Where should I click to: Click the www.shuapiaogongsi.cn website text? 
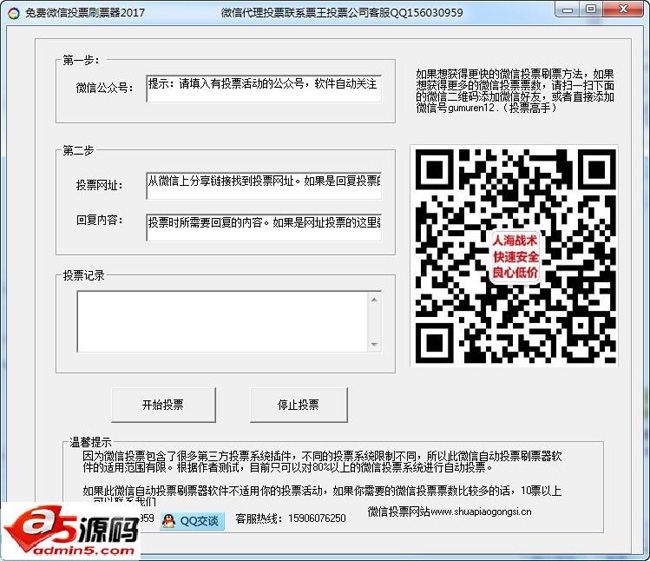pos(481,512)
